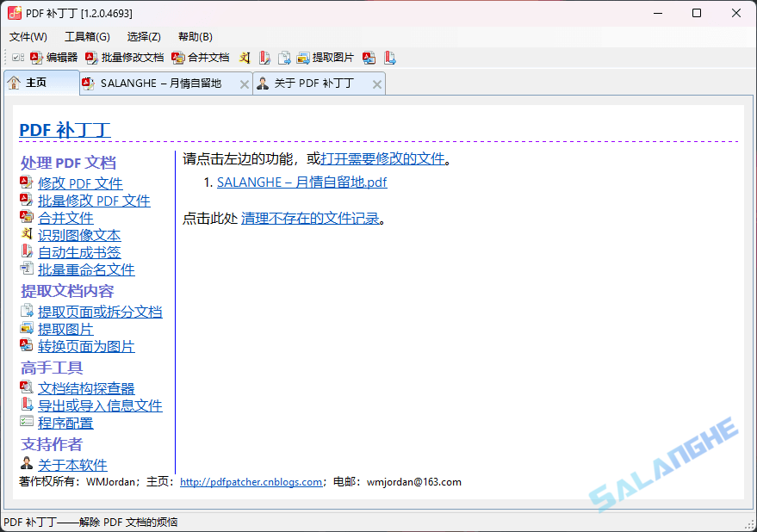Screen dimensions: 757x532
Task: Click the selection checkbox icon on toolbar
Action: pyautogui.click(x=17, y=57)
